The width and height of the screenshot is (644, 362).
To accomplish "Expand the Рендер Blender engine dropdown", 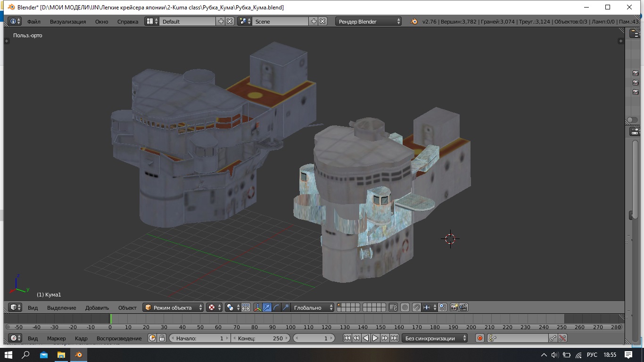I will point(368,21).
